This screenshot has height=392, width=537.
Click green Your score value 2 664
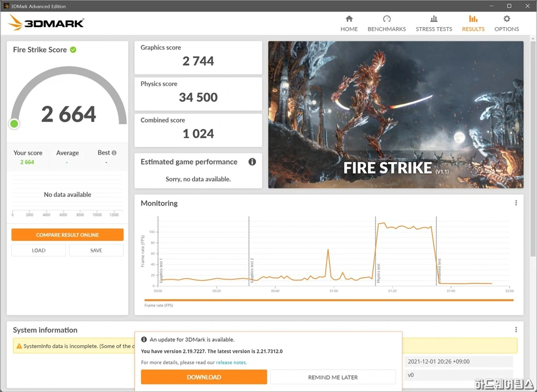pyautogui.click(x=27, y=162)
